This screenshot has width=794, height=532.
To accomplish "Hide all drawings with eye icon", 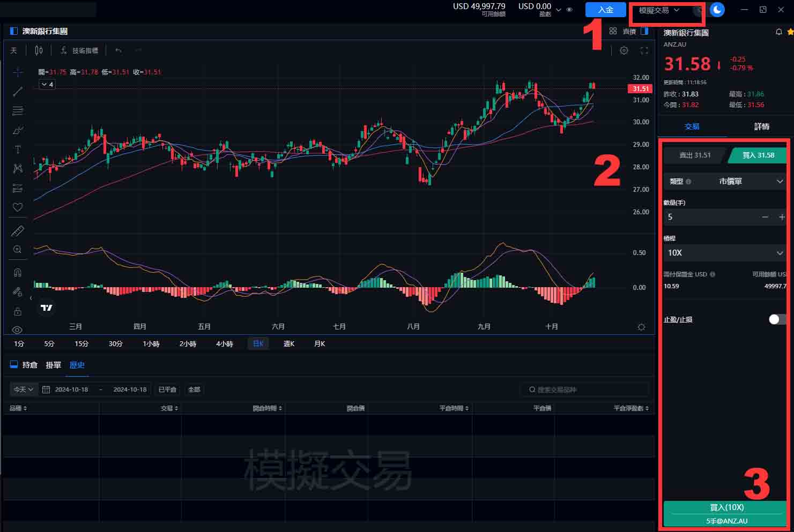I will pyautogui.click(x=18, y=330).
